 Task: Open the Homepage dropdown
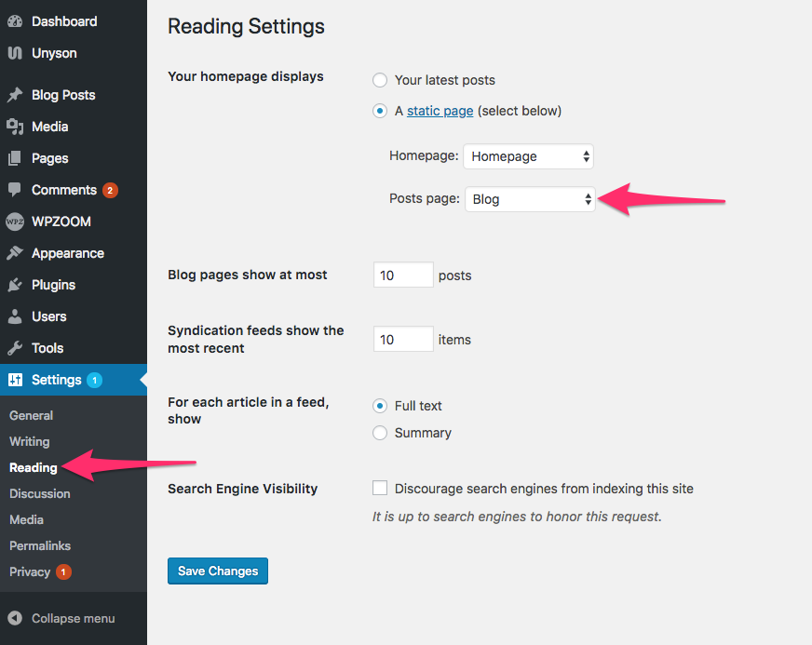[x=528, y=156]
